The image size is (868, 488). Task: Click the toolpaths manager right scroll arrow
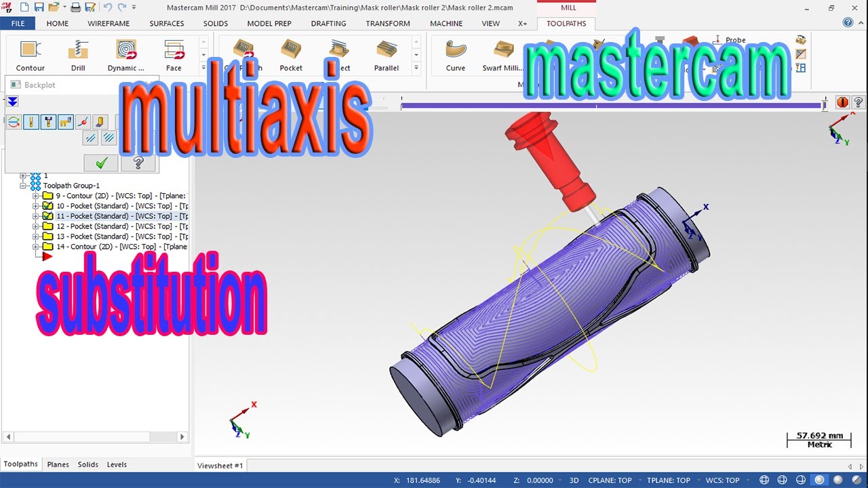(x=182, y=437)
